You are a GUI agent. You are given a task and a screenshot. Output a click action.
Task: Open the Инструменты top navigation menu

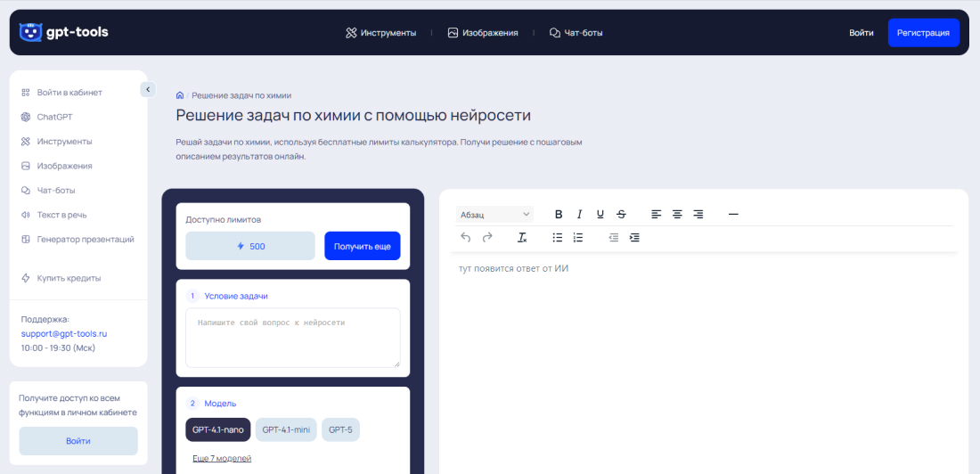380,32
